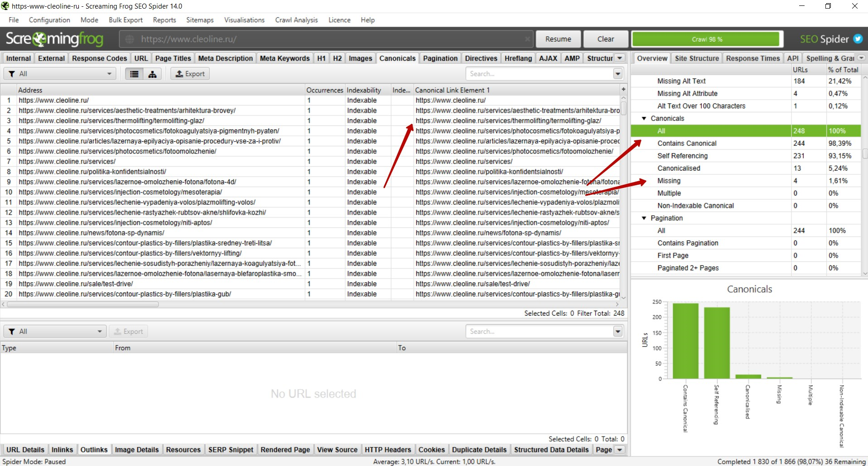Sort by Canonical Link Element 1 header
Image resolution: width=868 pixels, height=466 pixels.
click(516, 90)
